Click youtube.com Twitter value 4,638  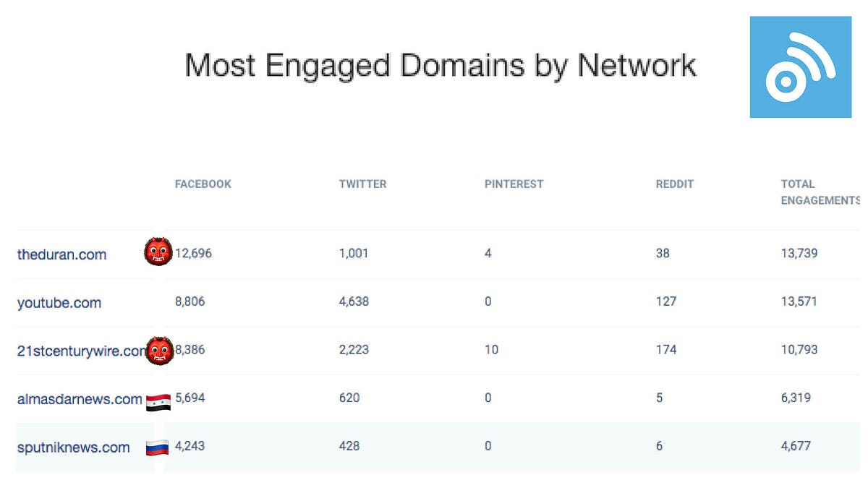click(354, 301)
